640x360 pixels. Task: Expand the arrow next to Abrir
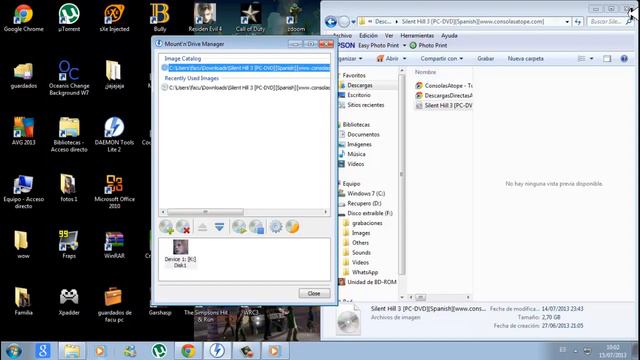tap(404, 59)
